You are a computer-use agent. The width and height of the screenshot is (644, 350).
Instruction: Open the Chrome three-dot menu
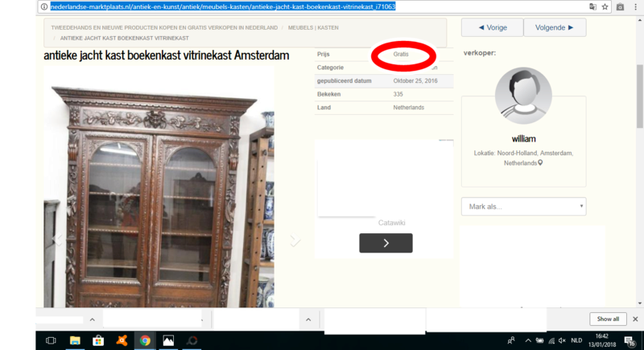click(x=636, y=6)
